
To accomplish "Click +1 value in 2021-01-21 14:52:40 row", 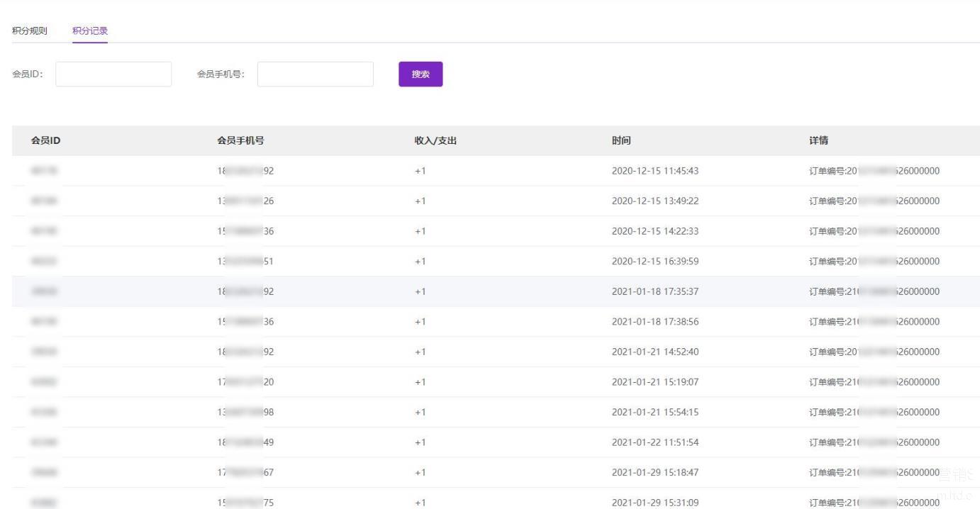I will tap(421, 352).
